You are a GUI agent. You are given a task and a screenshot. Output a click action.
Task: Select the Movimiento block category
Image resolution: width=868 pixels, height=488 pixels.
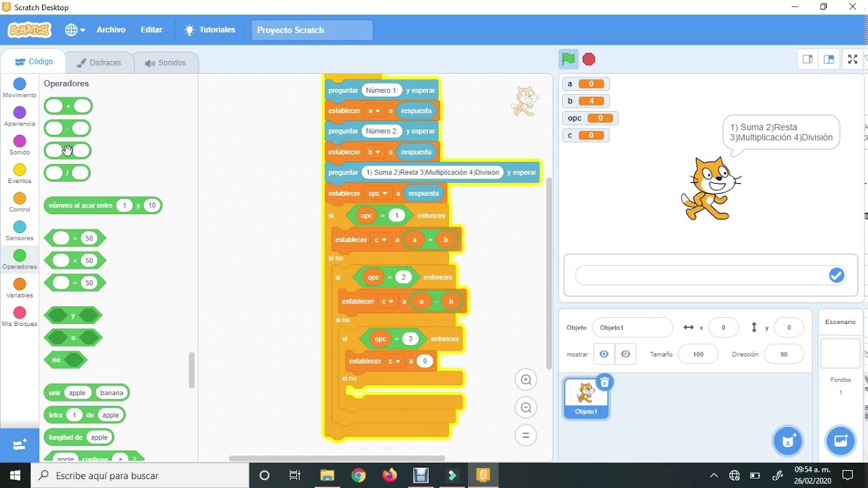pos(20,88)
